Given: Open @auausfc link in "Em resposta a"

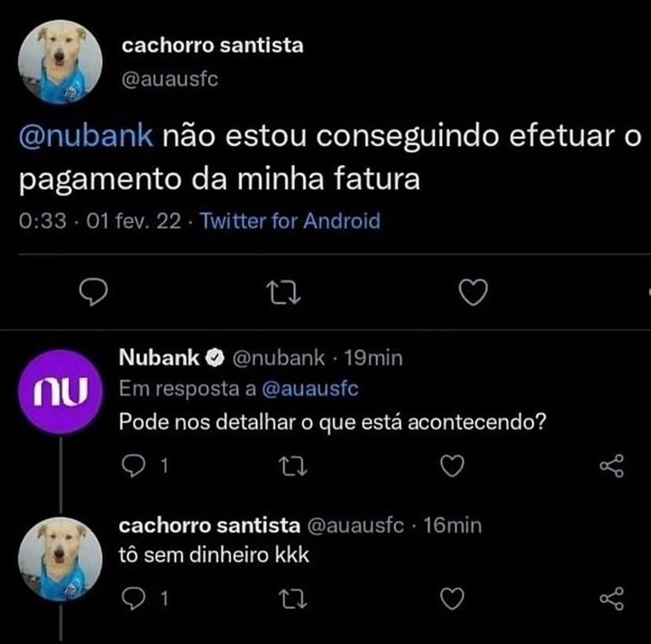Looking at the screenshot, I should click(310, 389).
